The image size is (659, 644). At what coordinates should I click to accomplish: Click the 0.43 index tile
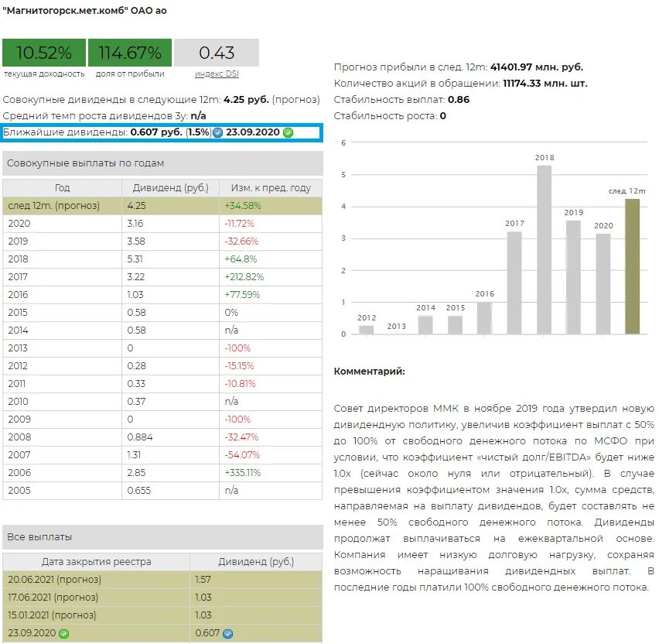pos(217,53)
